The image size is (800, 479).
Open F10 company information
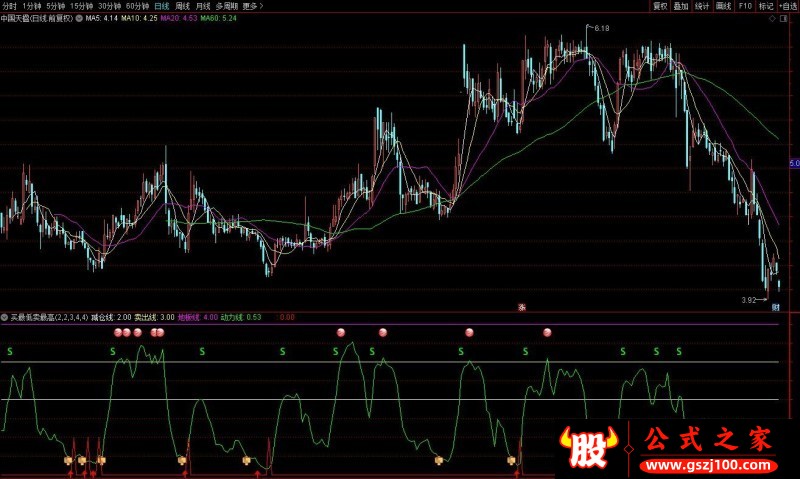click(x=744, y=6)
